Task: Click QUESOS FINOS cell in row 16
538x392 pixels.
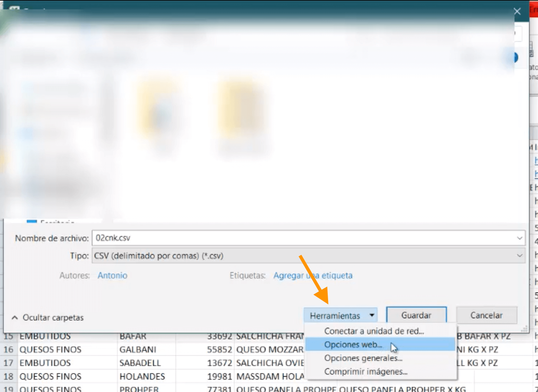Action: pyautogui.click(x=67, y=349)
